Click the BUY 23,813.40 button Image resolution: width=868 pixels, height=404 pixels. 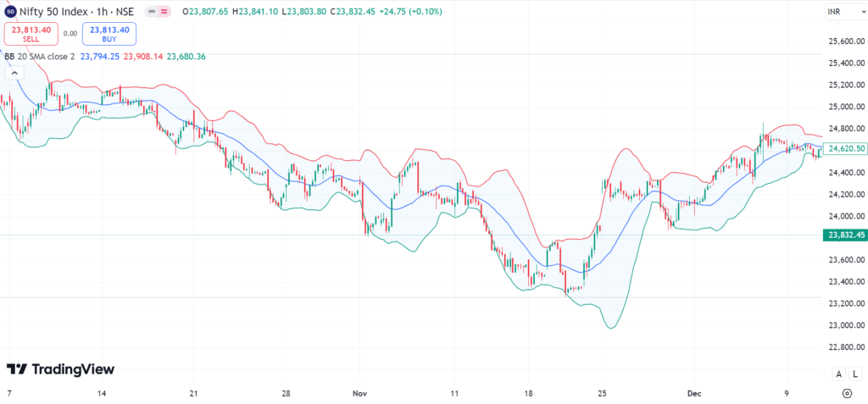click(109, 34)
